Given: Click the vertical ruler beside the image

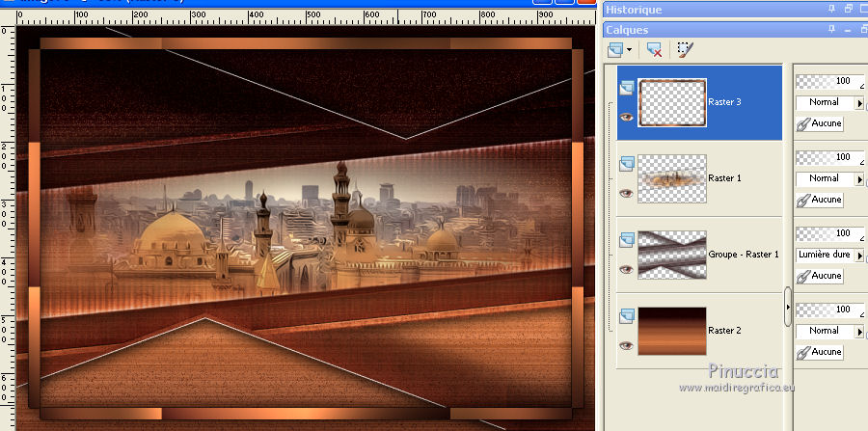Looking at the screenshot, I should tap(7, 227).
